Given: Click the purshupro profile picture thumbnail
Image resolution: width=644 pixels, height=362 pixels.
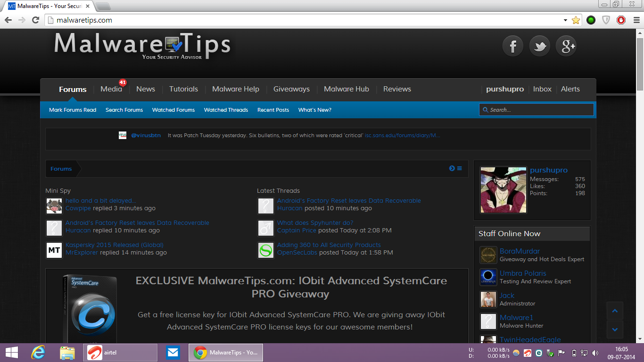Looking at the screenshot, I should pyautogui.click(x=503, y=190).
